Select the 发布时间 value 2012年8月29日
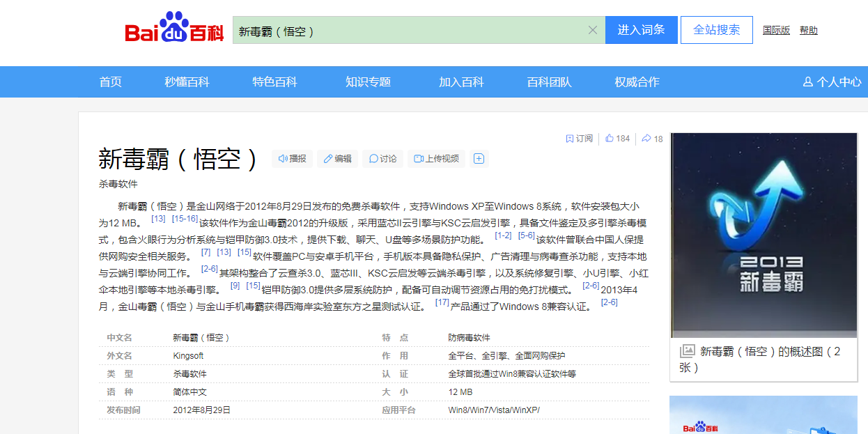 pos(201,410)
